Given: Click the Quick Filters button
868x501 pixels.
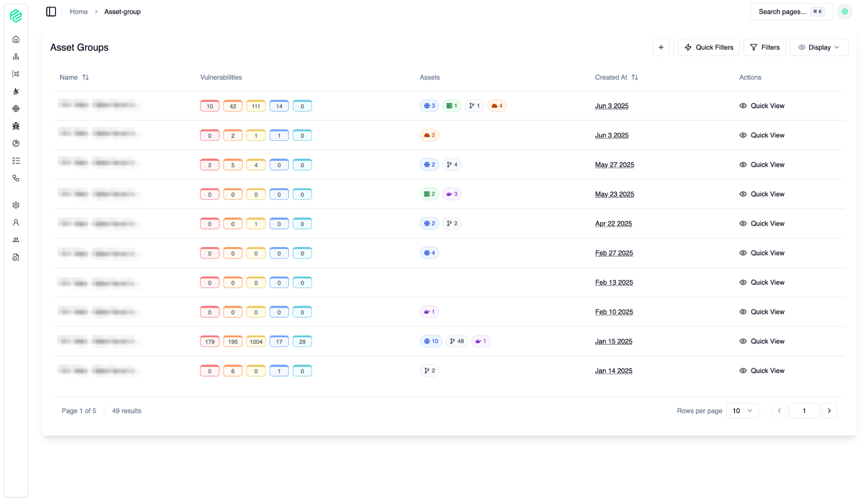Looking at the screenshot, I should (709, 47).
